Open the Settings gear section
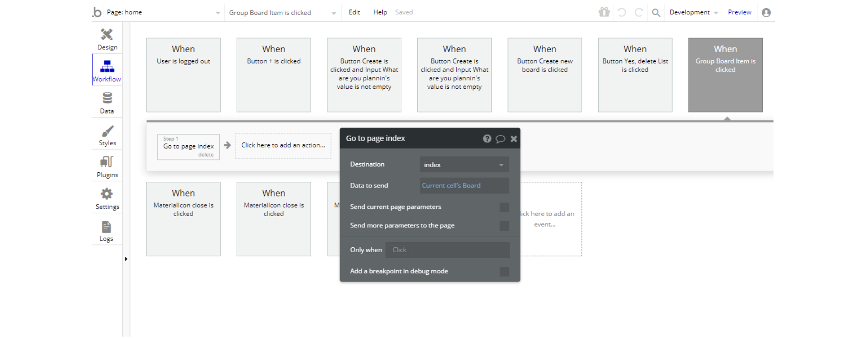The width and height of the screenshot is (868, 338). coord(107,198)
